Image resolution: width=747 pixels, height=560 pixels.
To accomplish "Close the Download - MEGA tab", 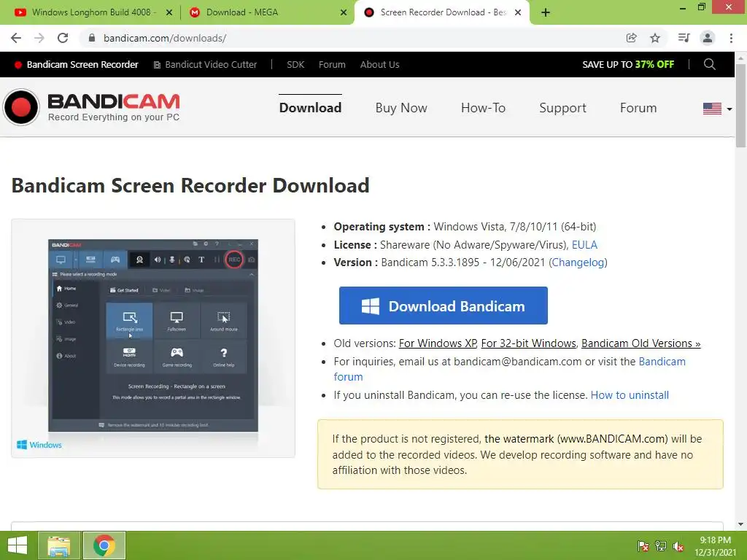I will coord(344,12).
